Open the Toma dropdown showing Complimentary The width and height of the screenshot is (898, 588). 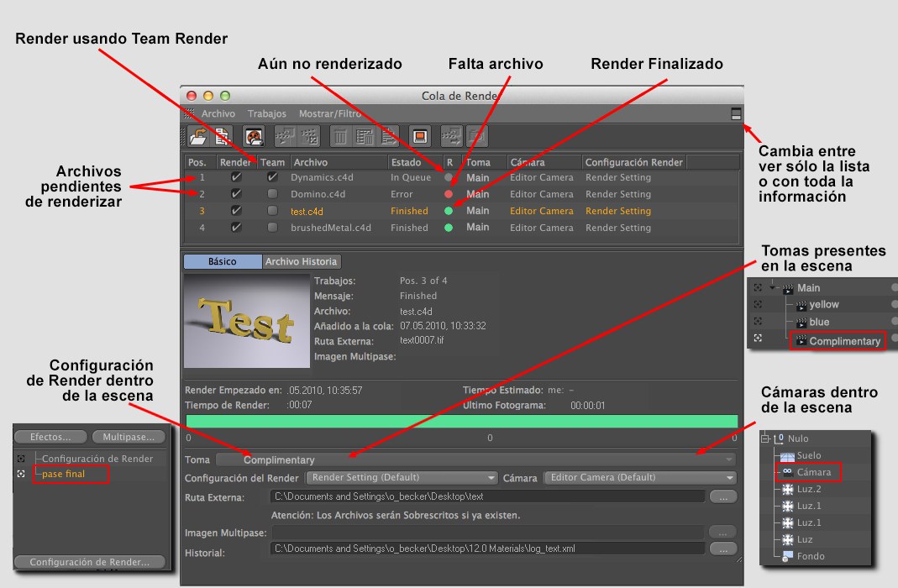(x=475, y=459)
